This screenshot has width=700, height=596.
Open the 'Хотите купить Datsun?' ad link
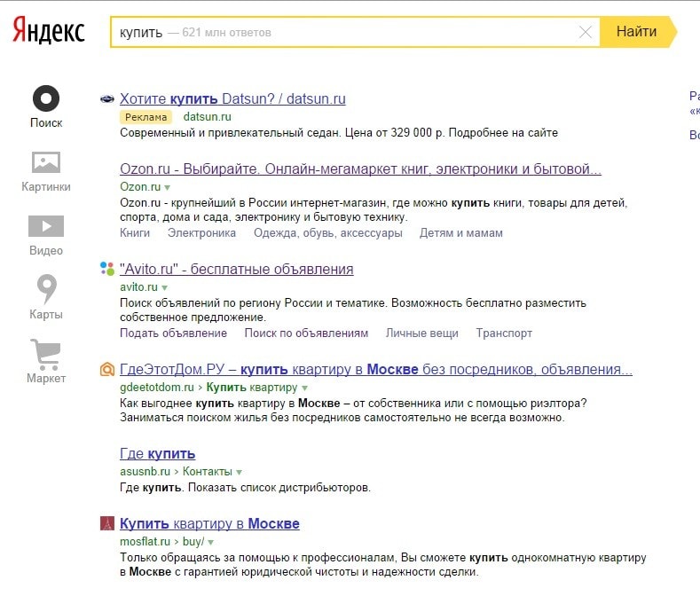(x=232, y=98)
